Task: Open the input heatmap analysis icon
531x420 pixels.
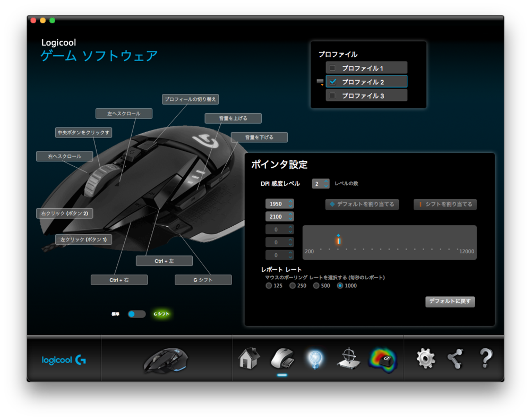Action: pos(383,359)
